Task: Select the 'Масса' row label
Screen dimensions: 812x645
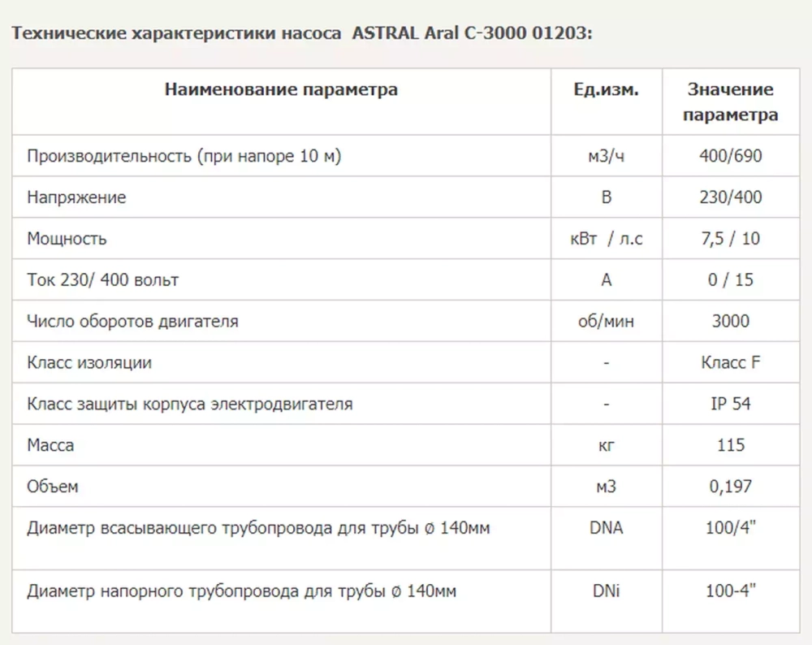Action: [50, 445]
